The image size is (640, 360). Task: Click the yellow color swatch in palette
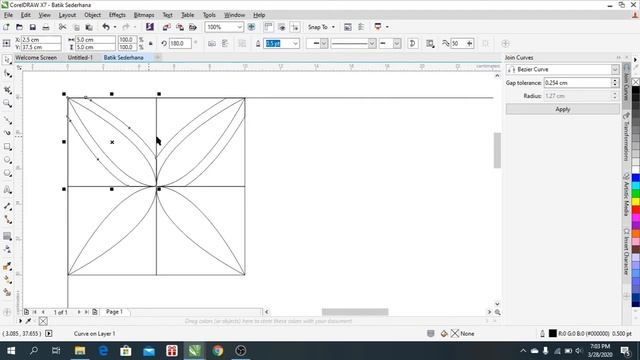click(x=636, y=202)
